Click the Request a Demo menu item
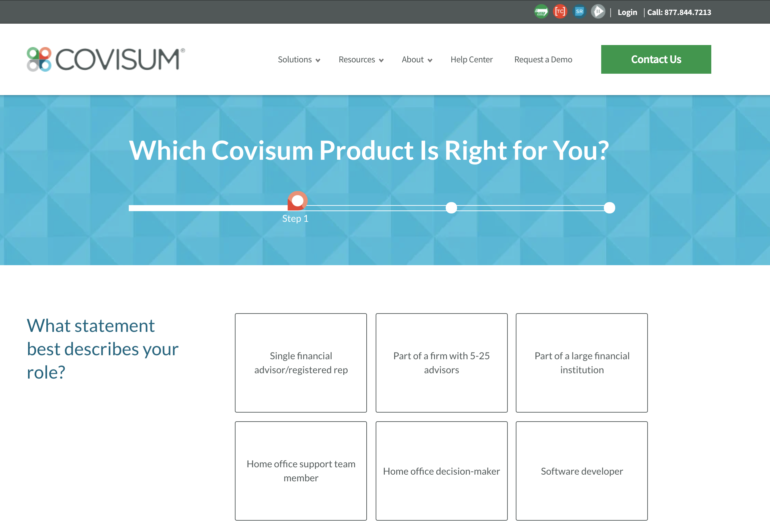This screenshot has width=770, height=532. point(543,58)
